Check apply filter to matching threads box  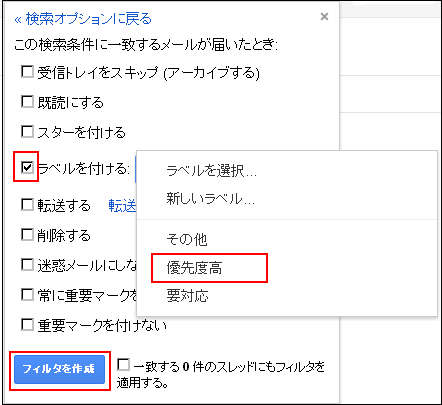(123, 364)
